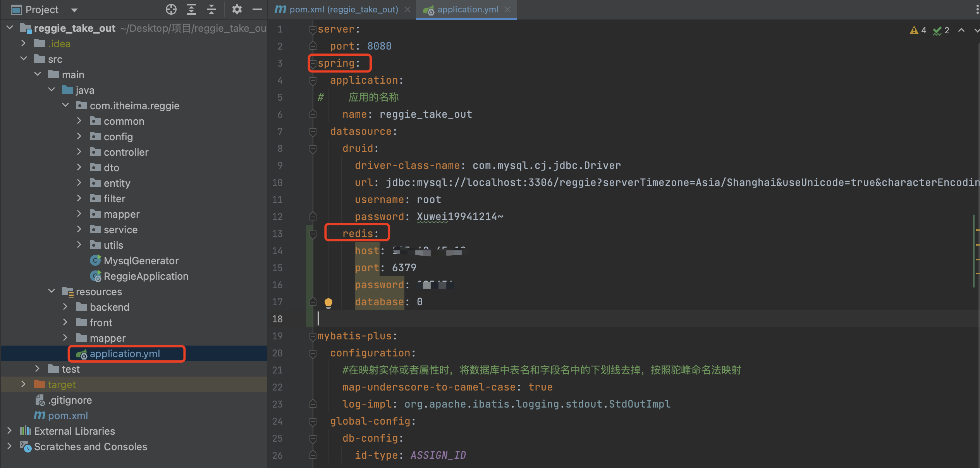Screen dimensions: 980x468
Task: Click the locate/select opened file target icon
Action: point(171,9)
